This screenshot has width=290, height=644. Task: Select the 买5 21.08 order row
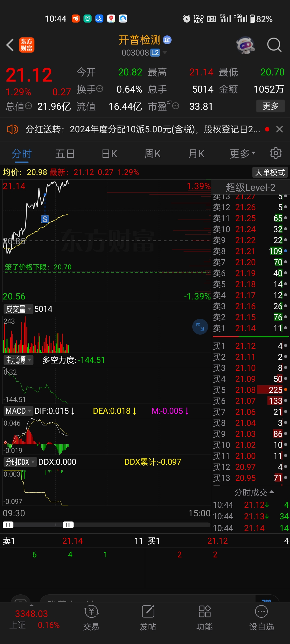point(250,390)
